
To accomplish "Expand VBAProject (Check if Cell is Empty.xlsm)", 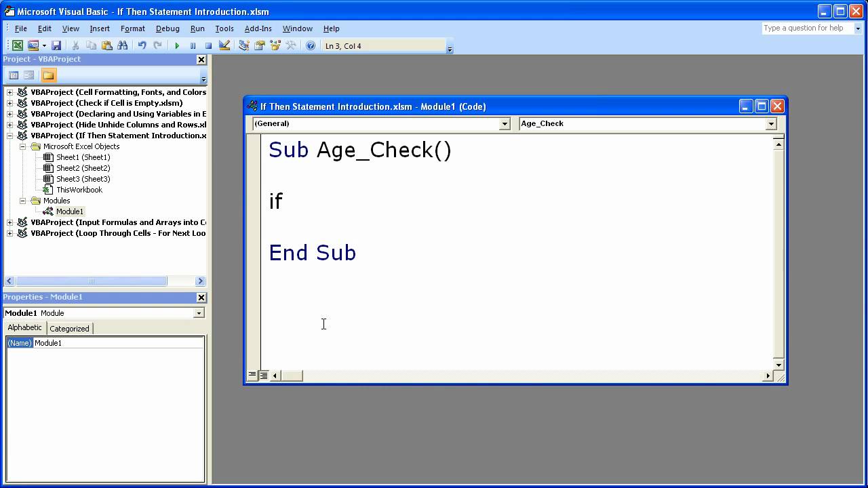I will coord(9,103).
